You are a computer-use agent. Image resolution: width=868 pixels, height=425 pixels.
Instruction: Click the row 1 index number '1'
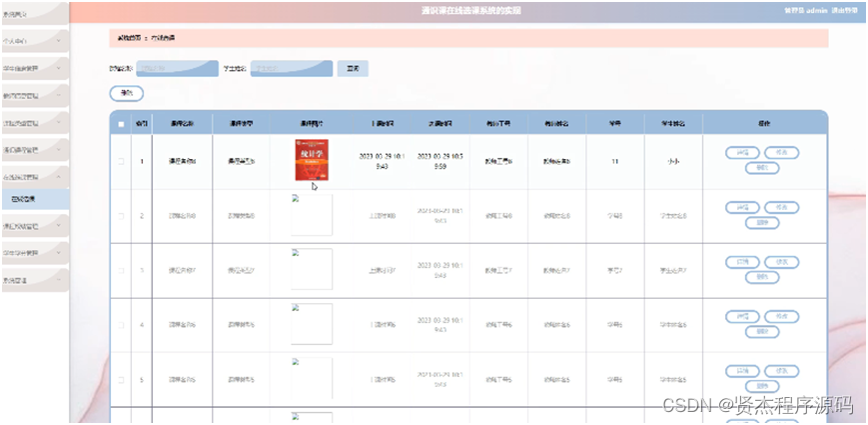point(142,162)
